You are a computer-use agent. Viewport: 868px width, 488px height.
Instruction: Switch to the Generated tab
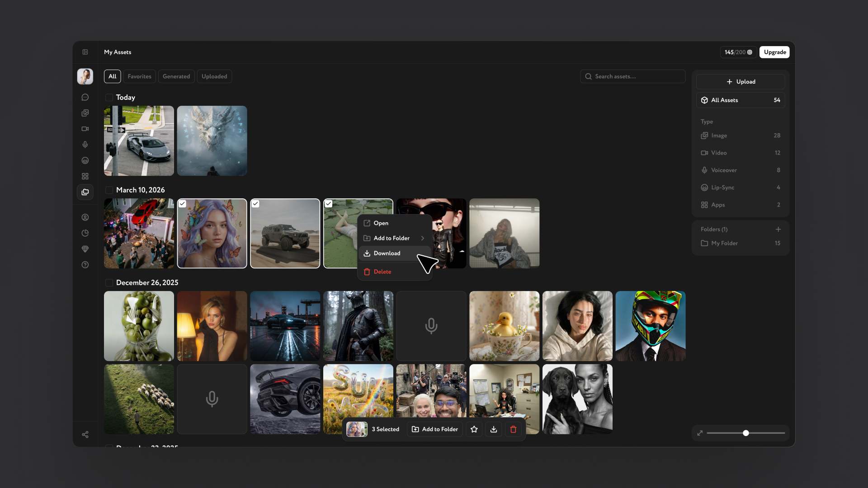176,76
